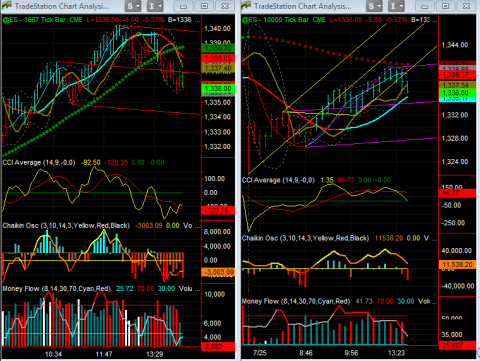Click the 11:47 time axis label

coord(104,354)
